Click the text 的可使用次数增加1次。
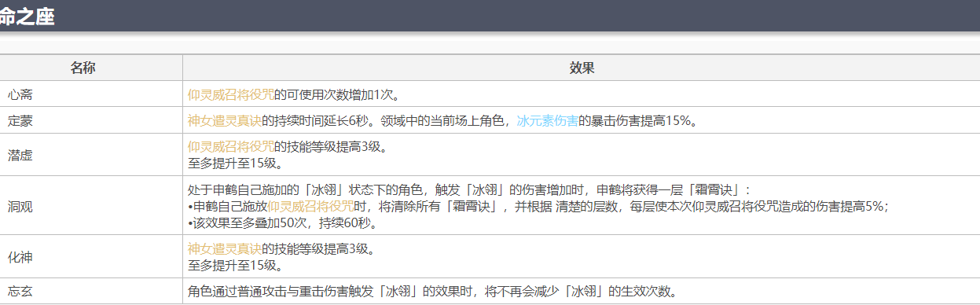 (338, 94)
